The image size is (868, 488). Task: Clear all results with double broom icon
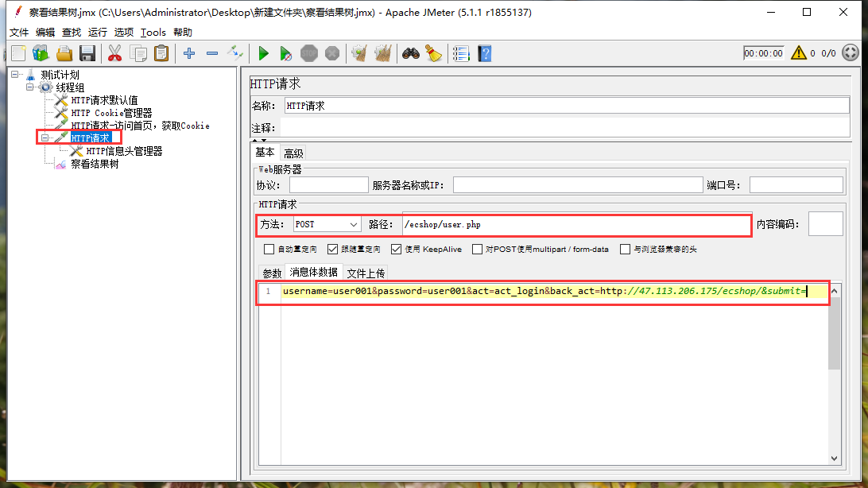[382, 54]
